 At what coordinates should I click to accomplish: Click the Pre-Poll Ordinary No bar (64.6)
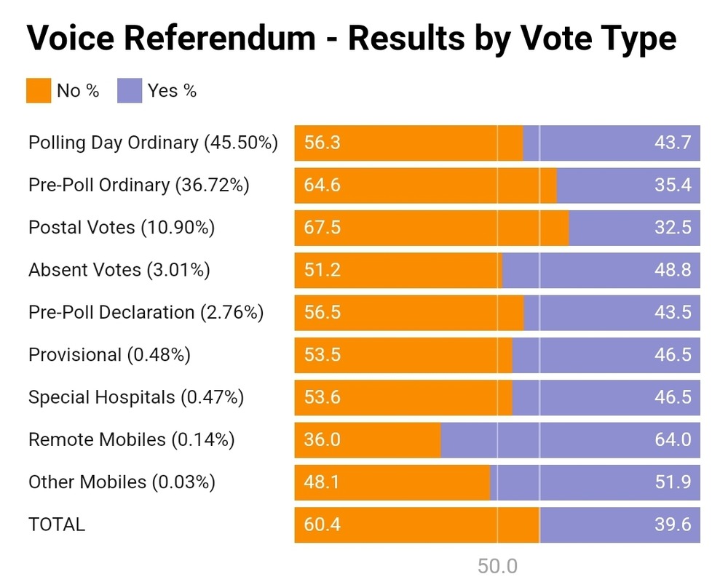point(425,186)
